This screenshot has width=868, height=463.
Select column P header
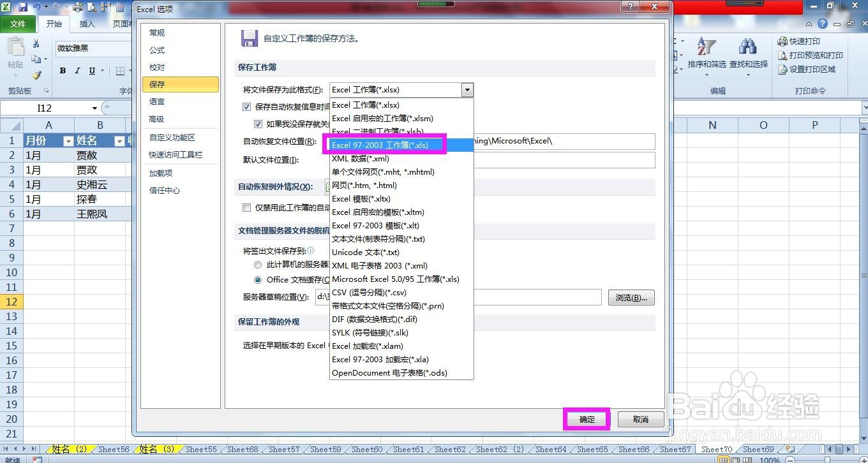coord(814,126)
